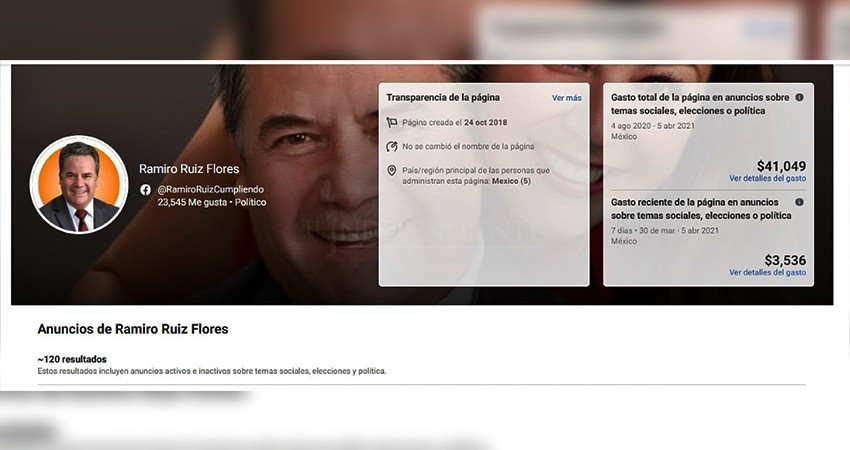Click the name-change history icon

(x=392, y=146)
